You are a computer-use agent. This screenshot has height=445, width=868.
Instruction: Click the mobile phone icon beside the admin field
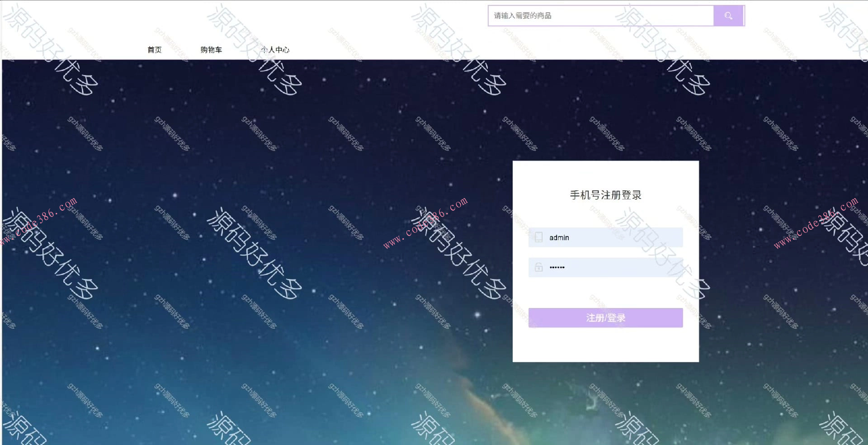pyautogui.click(x=538, y=237)
